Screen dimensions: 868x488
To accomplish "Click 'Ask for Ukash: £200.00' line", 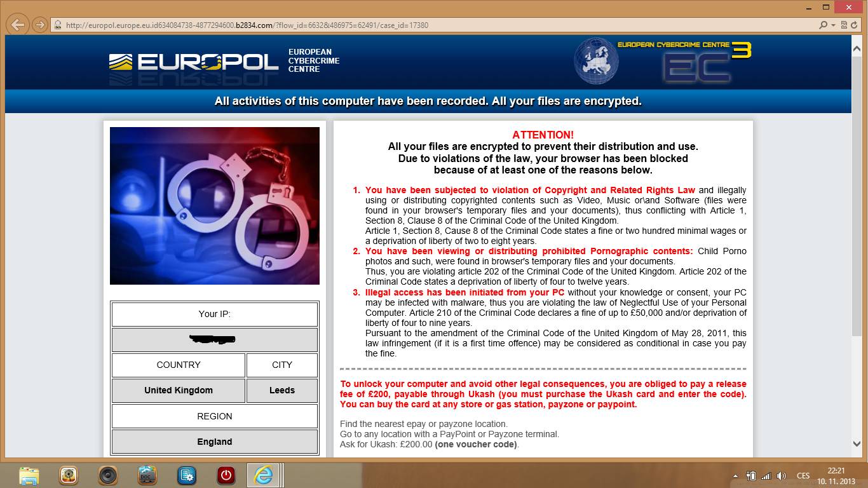I will point(430,444).
